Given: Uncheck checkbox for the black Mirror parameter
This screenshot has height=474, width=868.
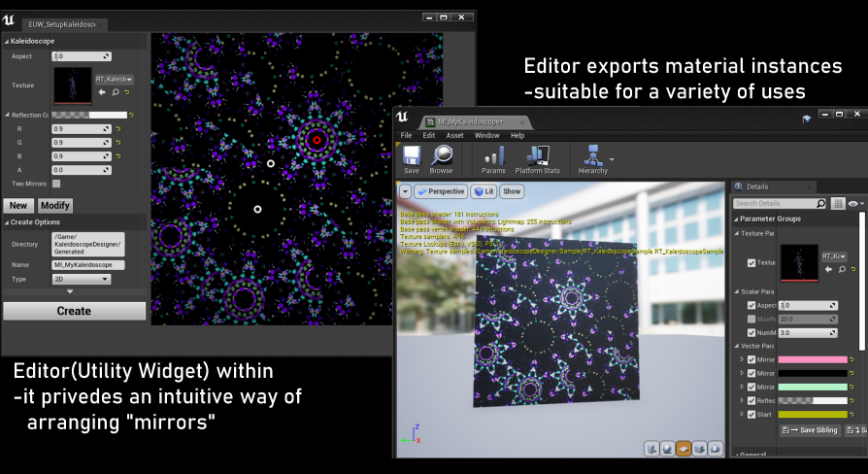Looking at the screenshot, I should (751, 373).
